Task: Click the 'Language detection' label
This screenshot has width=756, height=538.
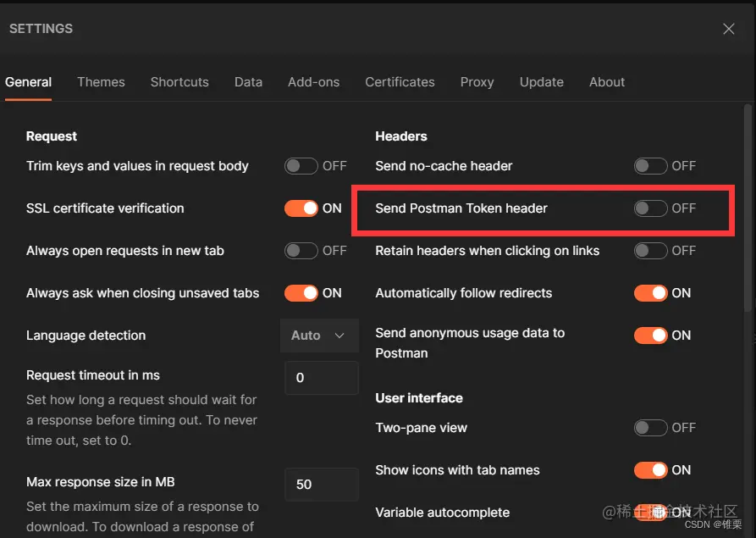Action: [x=86, y=336]
